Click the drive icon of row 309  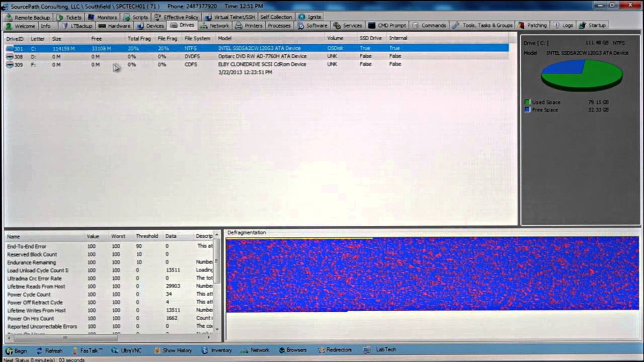pos(10,64)
